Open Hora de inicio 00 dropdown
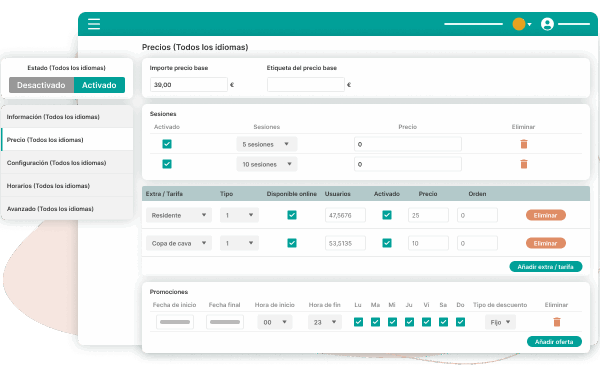600x365 pixels. 275,322
